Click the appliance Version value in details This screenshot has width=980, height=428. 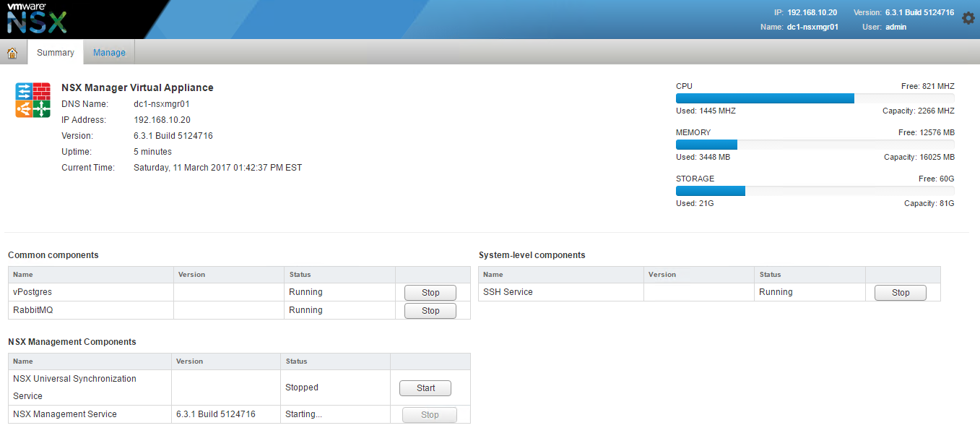tap(173, 136)
